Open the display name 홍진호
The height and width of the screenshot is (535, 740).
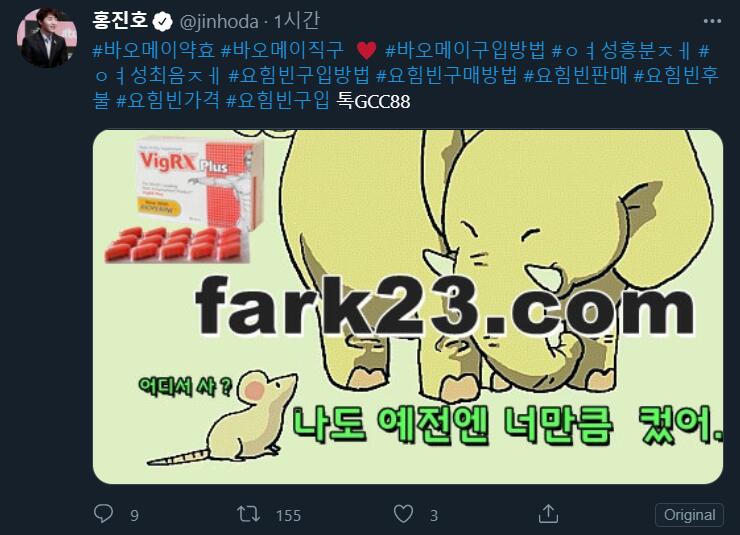121,21
